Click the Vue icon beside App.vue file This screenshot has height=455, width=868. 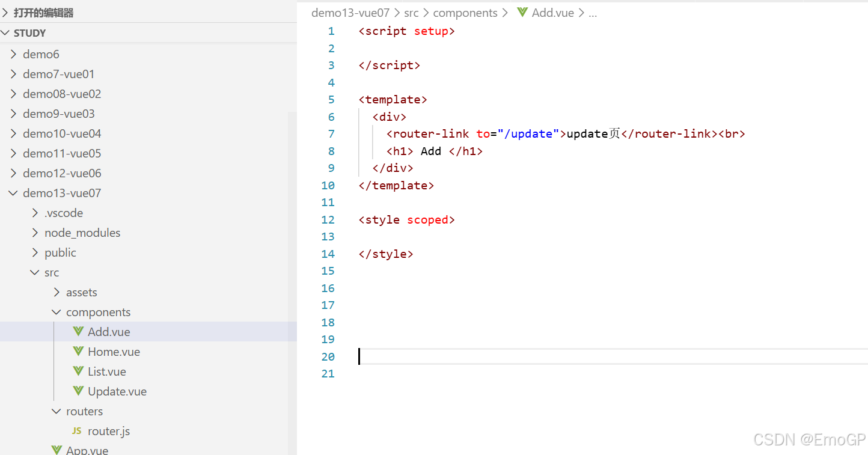[x=57, y=450]
